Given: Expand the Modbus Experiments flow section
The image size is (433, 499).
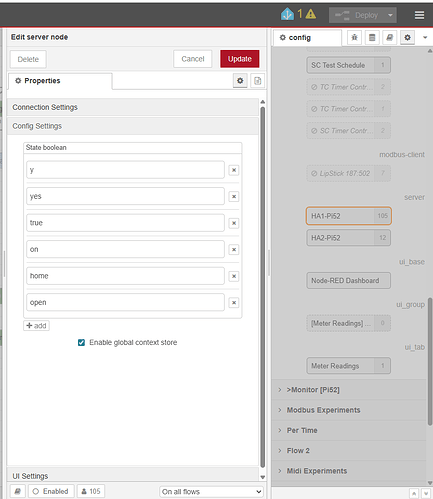Looking at the screenshot, I should 323,410.
